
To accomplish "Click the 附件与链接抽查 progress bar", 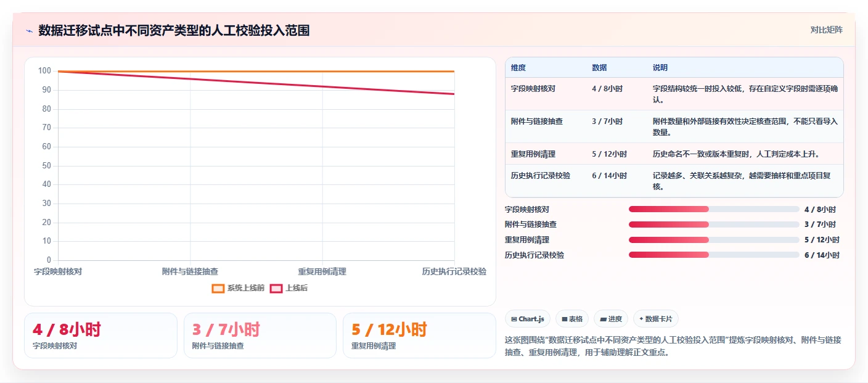I will [714, 224].
